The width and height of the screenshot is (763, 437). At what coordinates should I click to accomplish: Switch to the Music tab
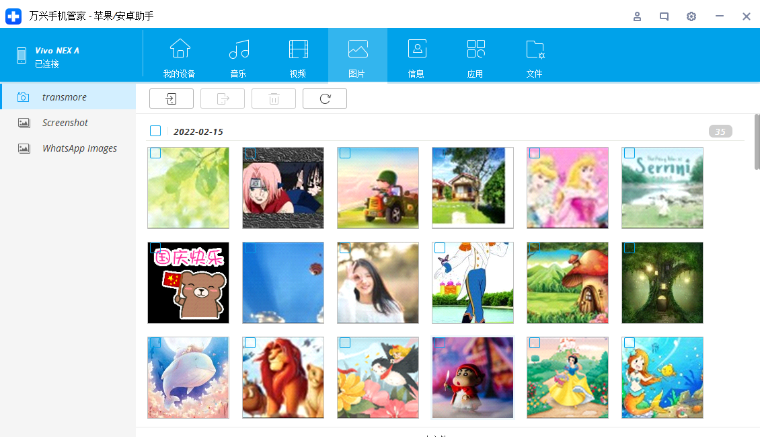coord(238,56)
